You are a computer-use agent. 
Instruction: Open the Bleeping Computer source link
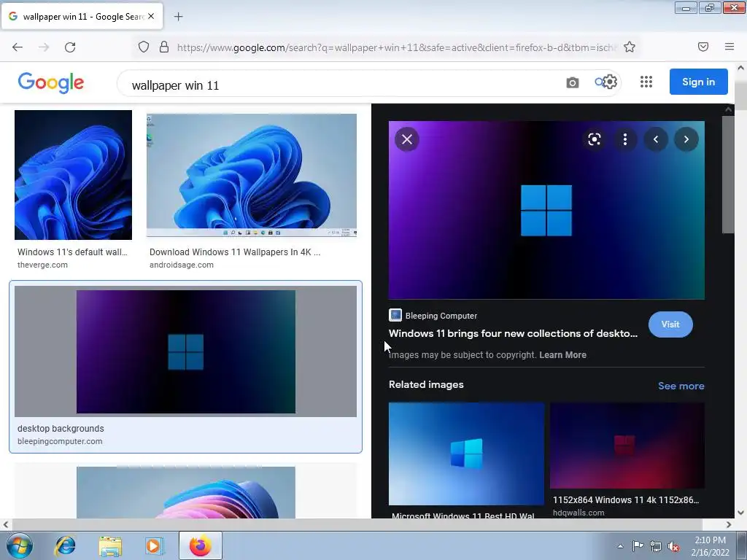point(433,316)
